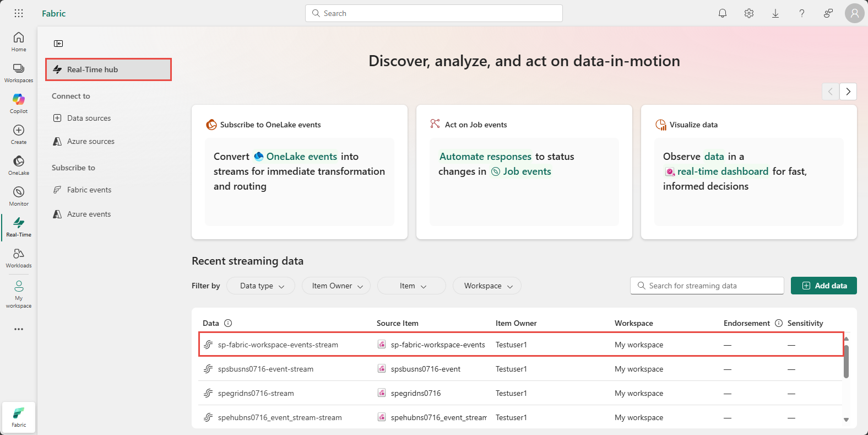Screen dimensions: 868x435
Task: Open the app launcher waffle icon
Action: (x=19, y=13)
